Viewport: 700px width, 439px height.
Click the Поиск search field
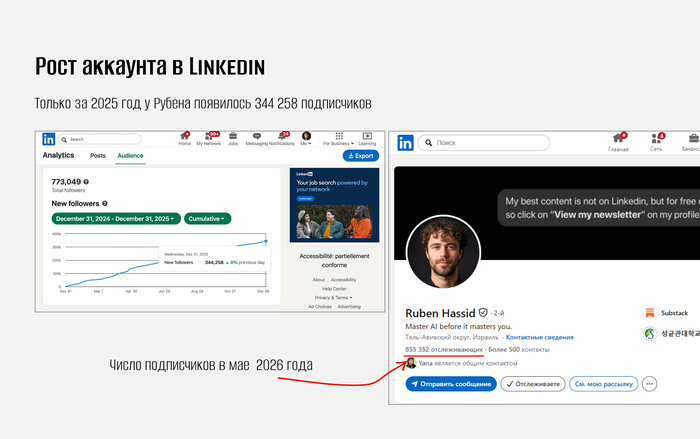pos(483,142)
